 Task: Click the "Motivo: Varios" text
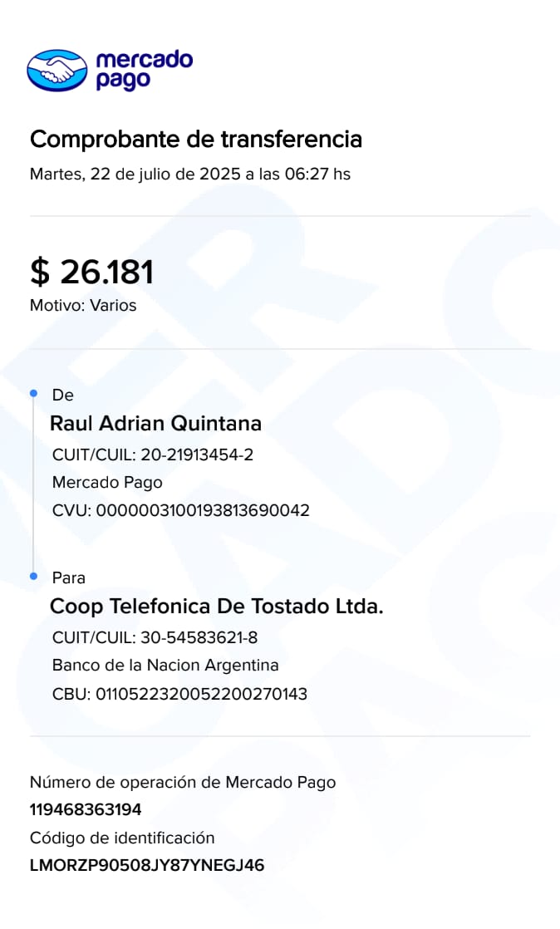pos(83,305)
